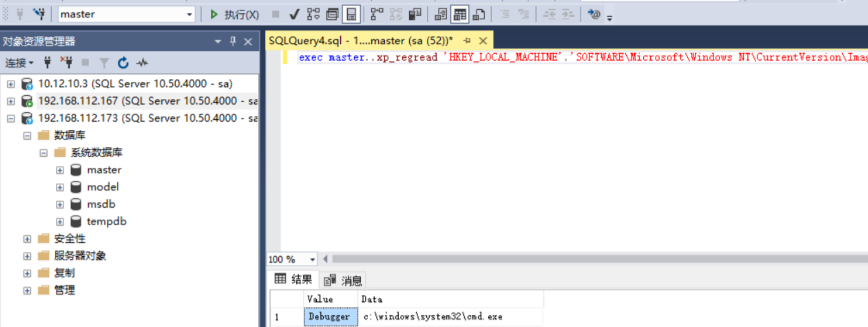Open the activity monitor icon
This screenshot has width=868, height=327.
point(142,63)
